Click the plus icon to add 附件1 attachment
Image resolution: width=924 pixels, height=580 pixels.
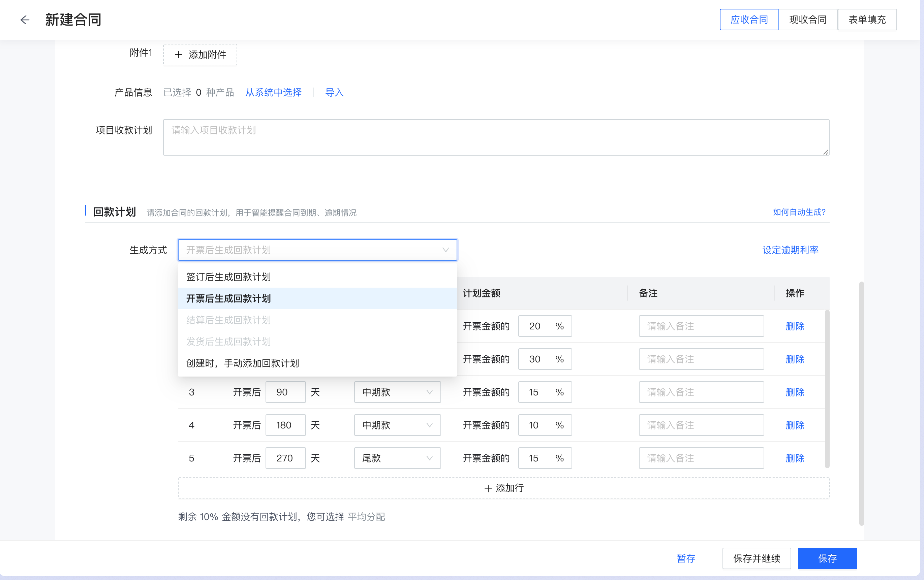point(178,55)
